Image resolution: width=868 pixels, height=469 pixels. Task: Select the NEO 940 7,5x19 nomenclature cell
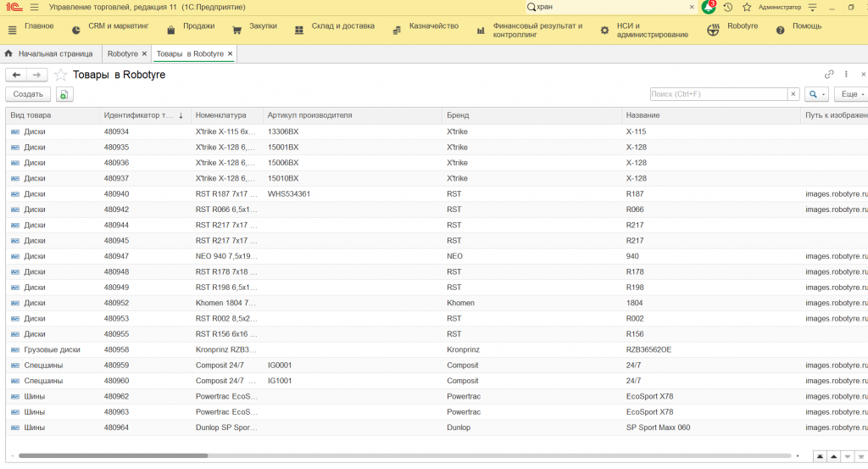click(227, 256)
